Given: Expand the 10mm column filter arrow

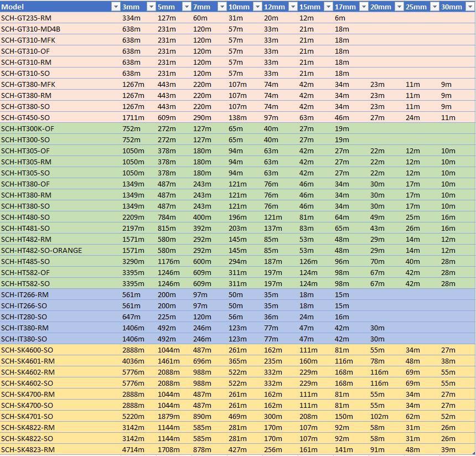Looking at the screenshot, I should click(x=257, y=7).
